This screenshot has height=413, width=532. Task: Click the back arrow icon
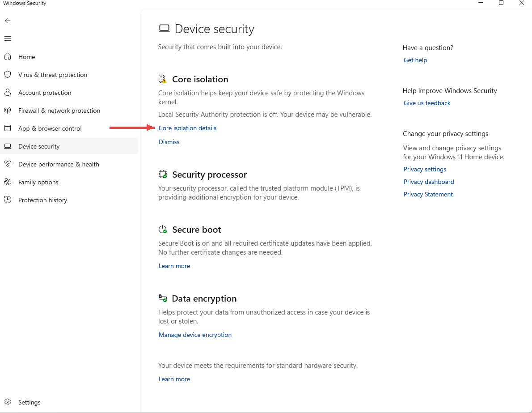point(8,21)
